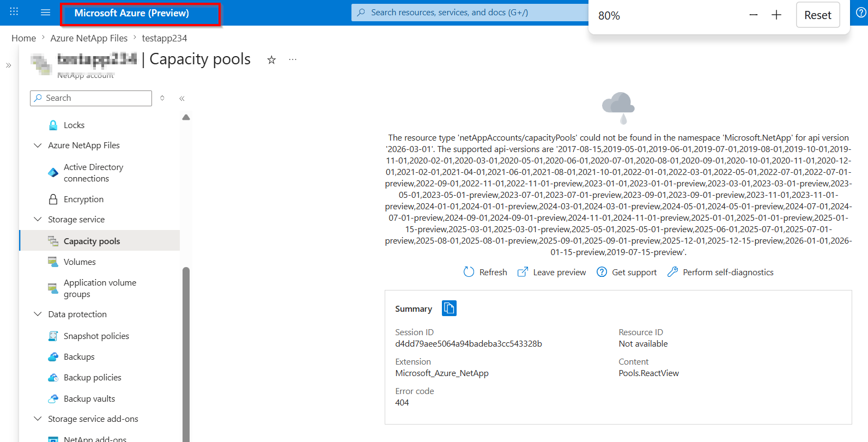Open the Azure portal apps grid
868x442 pixels.
pyautogui.click(x=14, y=12)
